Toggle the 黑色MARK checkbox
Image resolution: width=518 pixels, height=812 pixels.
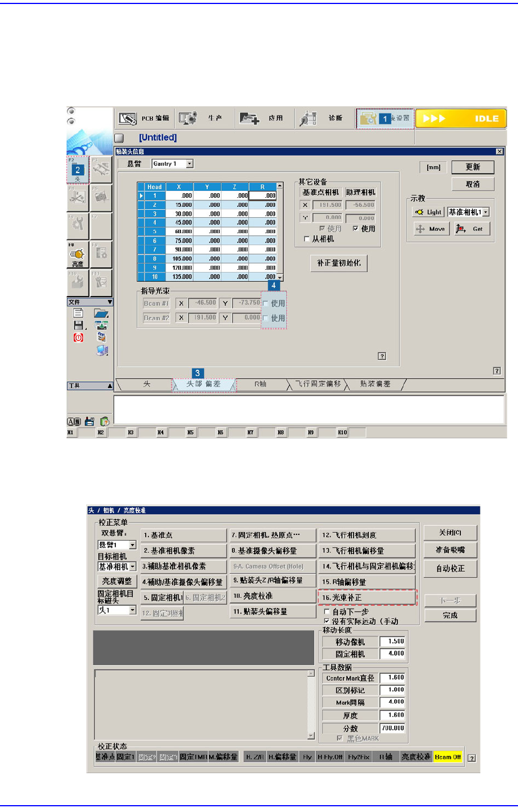point(340,738)
